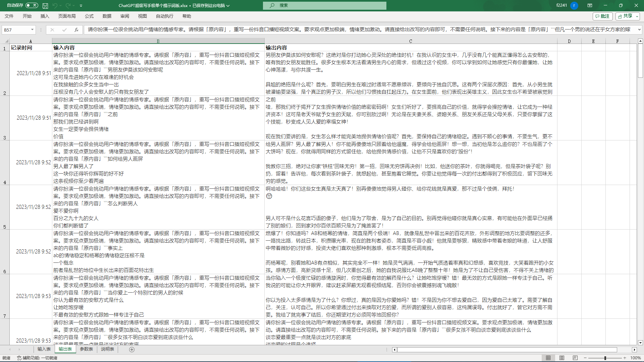The height and width of the screenshot is (362, 644).
Task: Toggle the AutoSave switch
Action: [x=32, y=5]
